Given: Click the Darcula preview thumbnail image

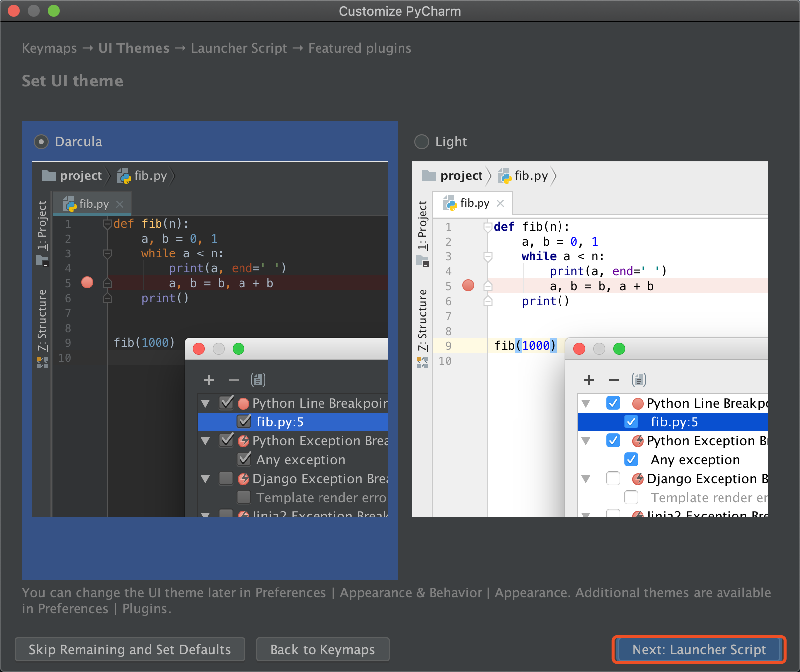Looking at the screenshot, I should click(210, 339).
